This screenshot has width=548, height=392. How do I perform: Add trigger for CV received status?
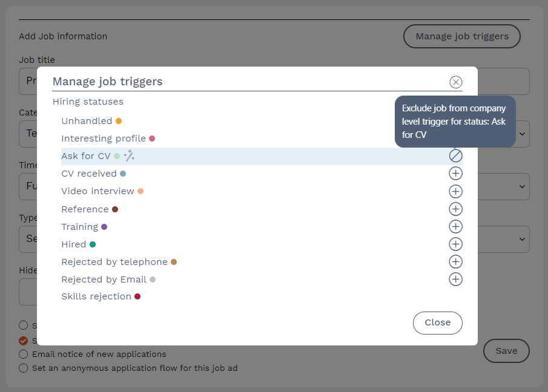coord(455,174)
